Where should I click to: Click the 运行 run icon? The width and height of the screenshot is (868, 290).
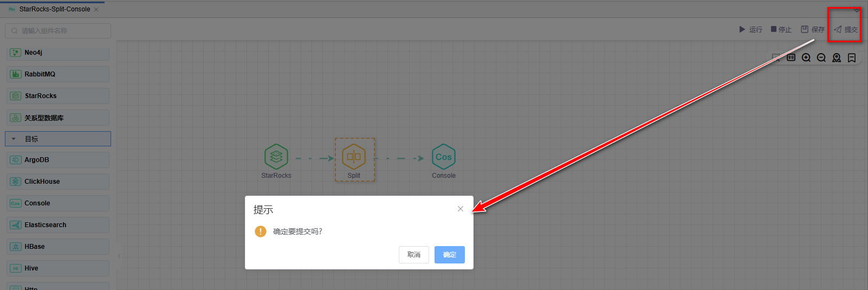tap(742, 29)
